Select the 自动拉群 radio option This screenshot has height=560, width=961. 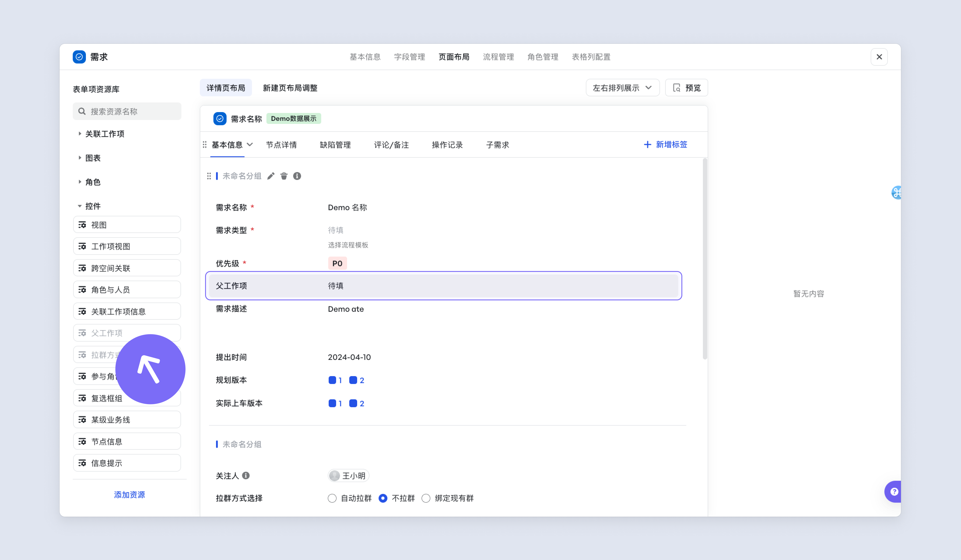pyautogui.click(x=332, y=498)
